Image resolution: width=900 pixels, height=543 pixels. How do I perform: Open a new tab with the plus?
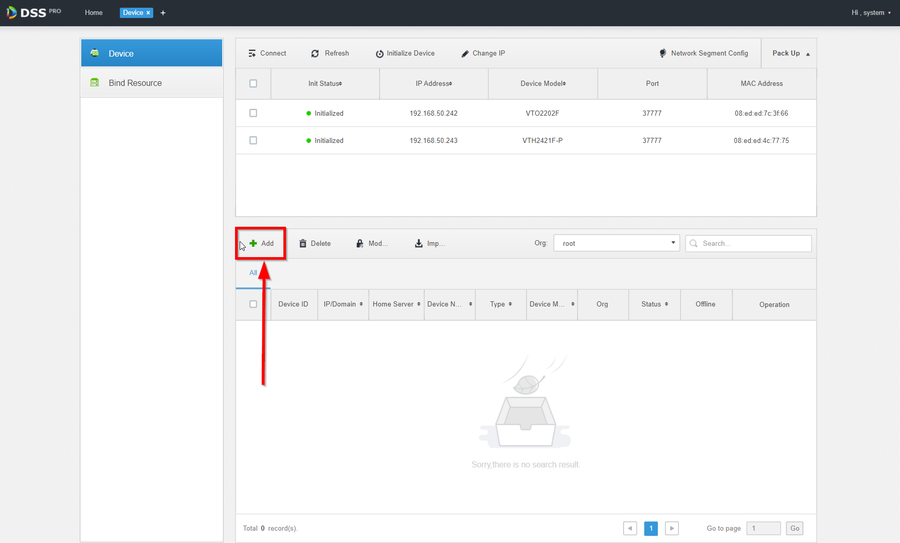click(163, 13)
